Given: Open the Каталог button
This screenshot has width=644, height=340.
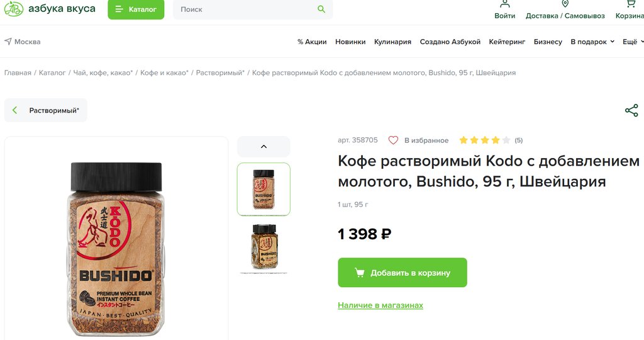Looking at the screenshot, I should point(136,9).
